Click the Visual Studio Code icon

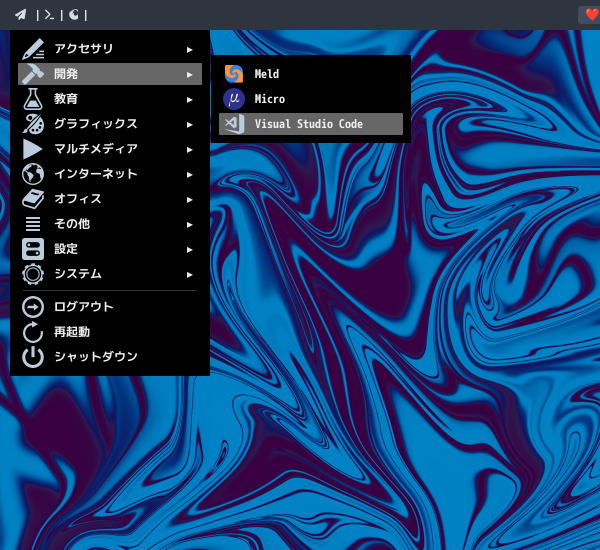[234, 124]
